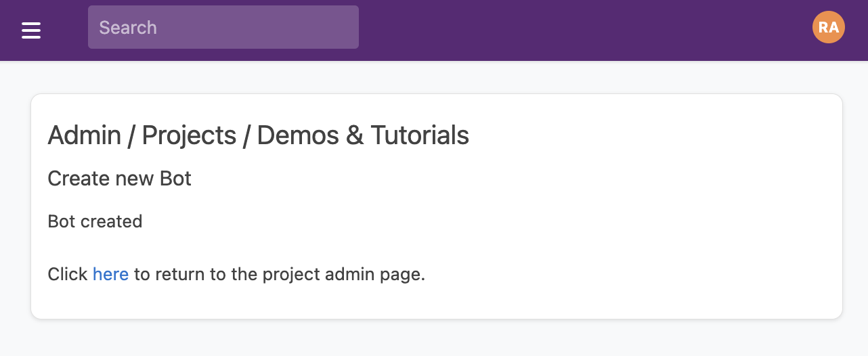Open the hamburger navigation menu
This screenshot has width=868, height=356.
tap(31, 30)
